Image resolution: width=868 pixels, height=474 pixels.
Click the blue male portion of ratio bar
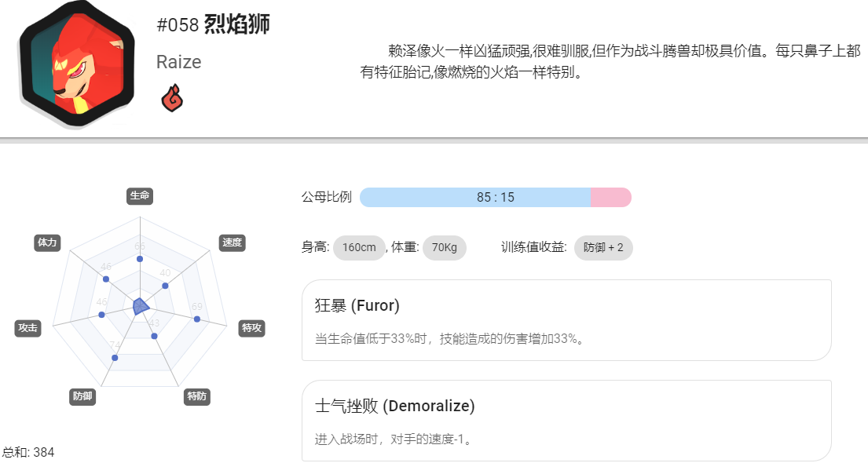pyautogui.click(x=475, y=198)
